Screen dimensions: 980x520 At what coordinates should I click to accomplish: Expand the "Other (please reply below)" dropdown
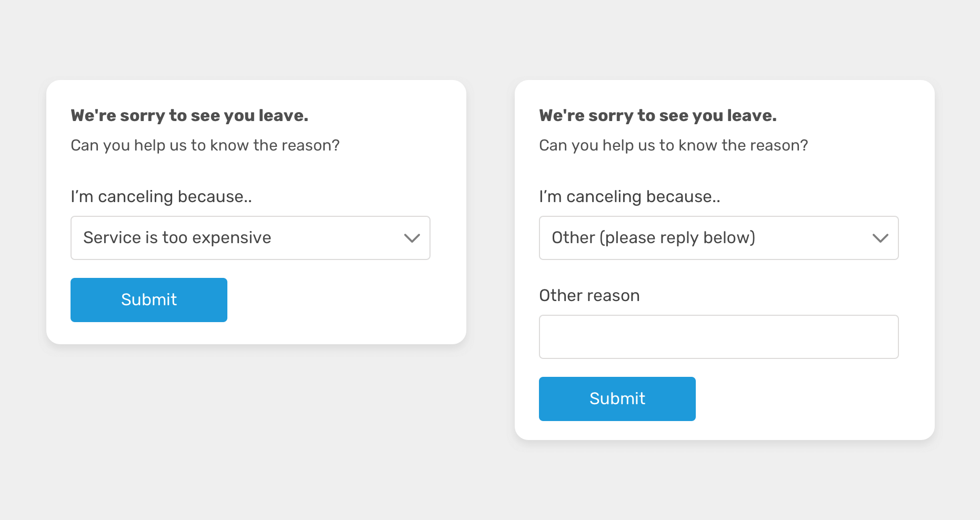coord(718,238)
